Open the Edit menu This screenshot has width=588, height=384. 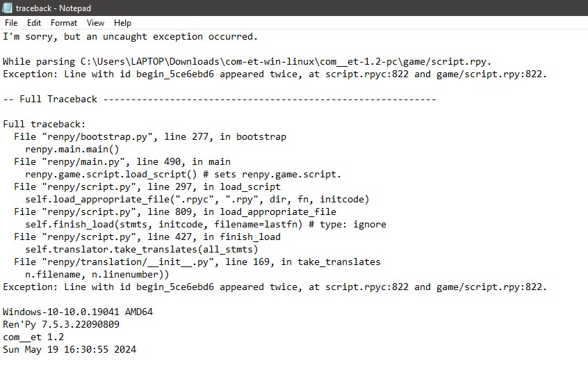click(34, 23)
